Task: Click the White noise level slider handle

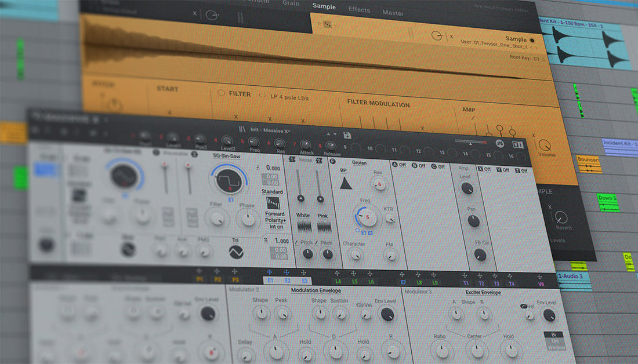Action: pyautogui.click(x=300, y=198)
